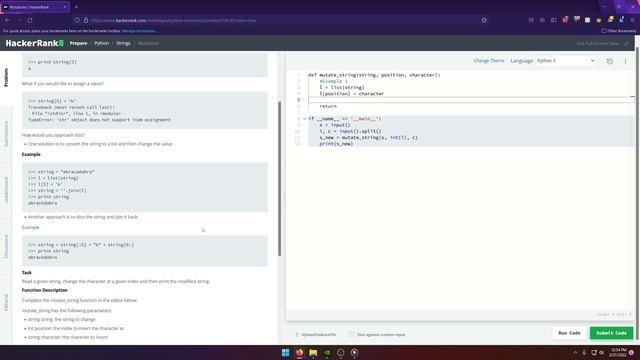This screenshot has height=360, width=640.
Task: Click the Strings breadcrumb link
Action: 123,43
